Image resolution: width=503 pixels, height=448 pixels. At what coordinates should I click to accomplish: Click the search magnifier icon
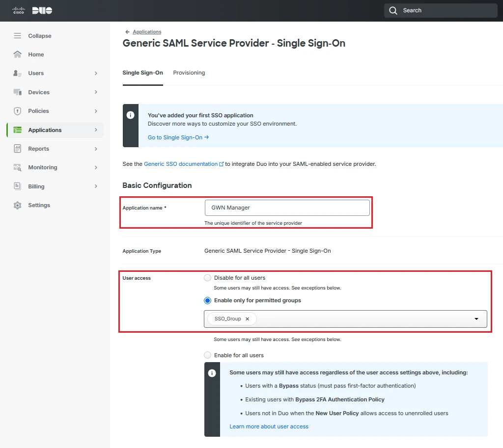tap(393, 11)
